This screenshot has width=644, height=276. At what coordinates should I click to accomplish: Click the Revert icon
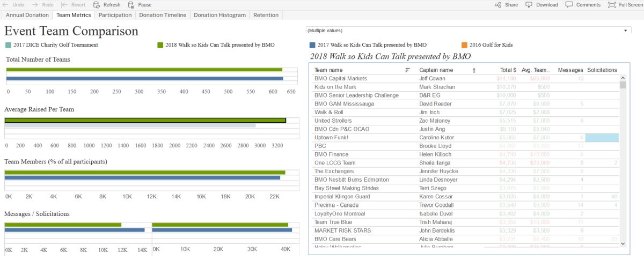coord(64,5)
